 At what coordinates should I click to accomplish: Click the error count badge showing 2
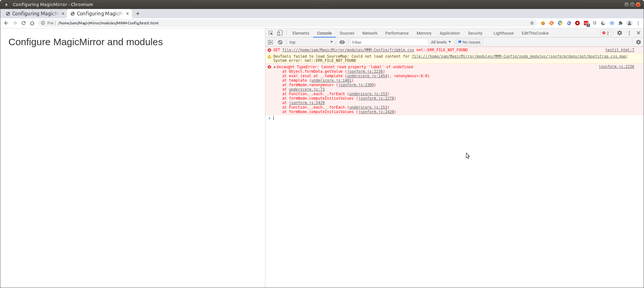click(x=606, y=33)
